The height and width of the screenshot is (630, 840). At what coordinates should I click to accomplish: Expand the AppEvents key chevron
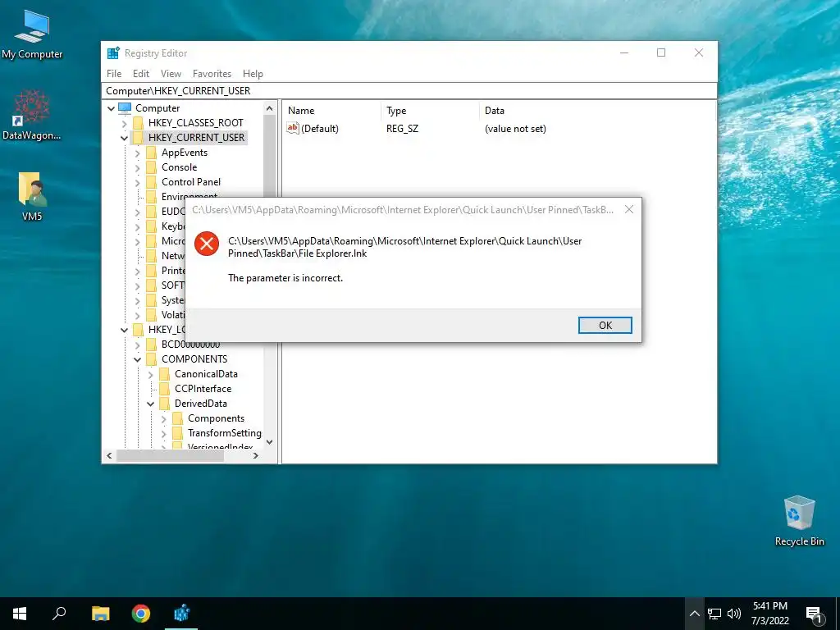pos(137,153)
